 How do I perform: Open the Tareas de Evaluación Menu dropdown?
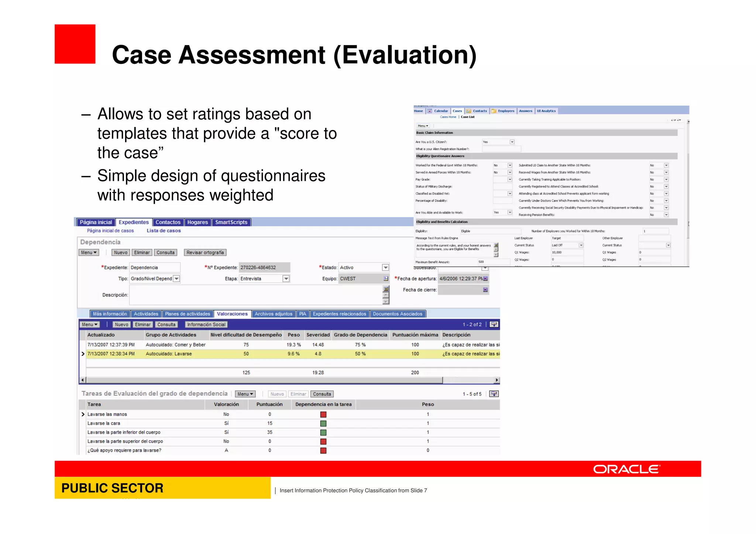pos(245,394)
